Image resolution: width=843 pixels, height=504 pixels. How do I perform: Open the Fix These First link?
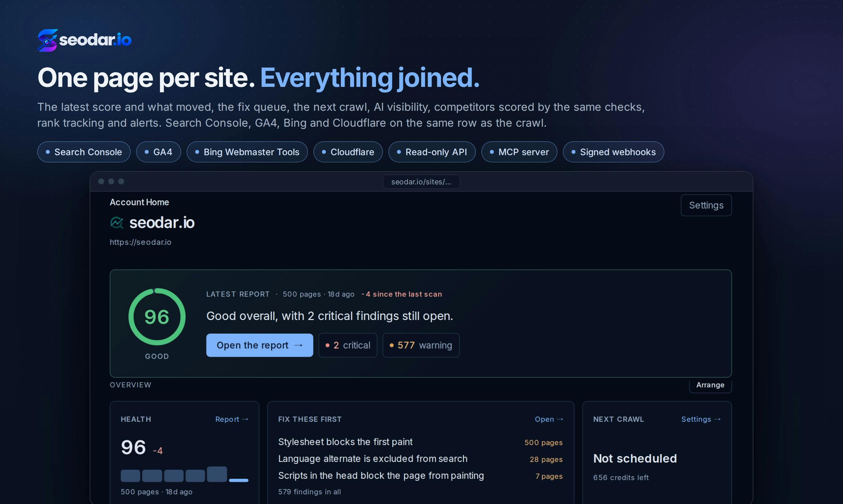point(549,419)
